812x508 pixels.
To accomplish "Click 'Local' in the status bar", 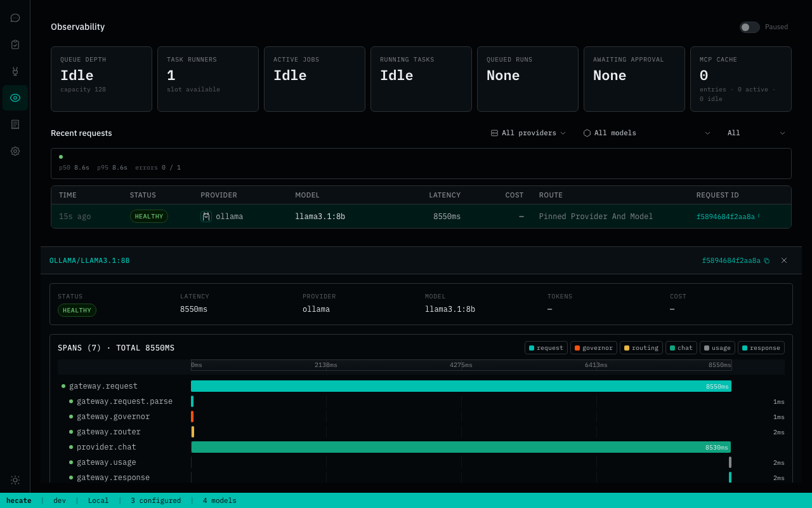I will [98, 500].
